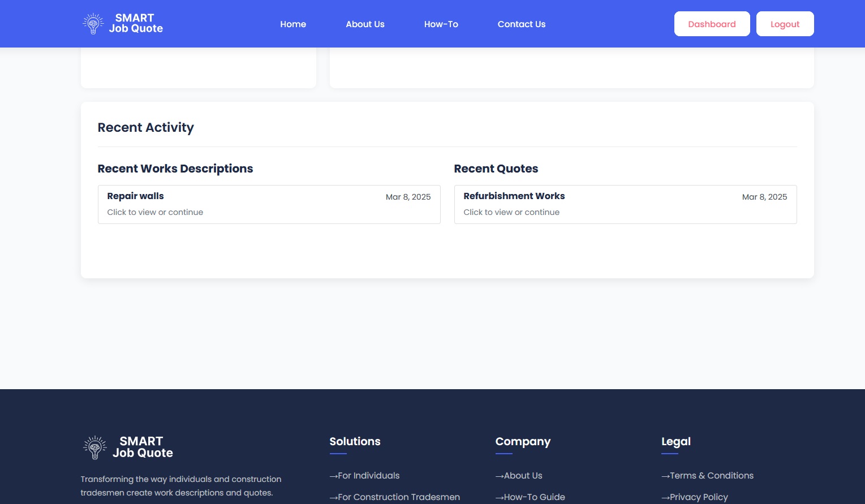
Task: Click the Company footer heading
Action: pos(523,442)
